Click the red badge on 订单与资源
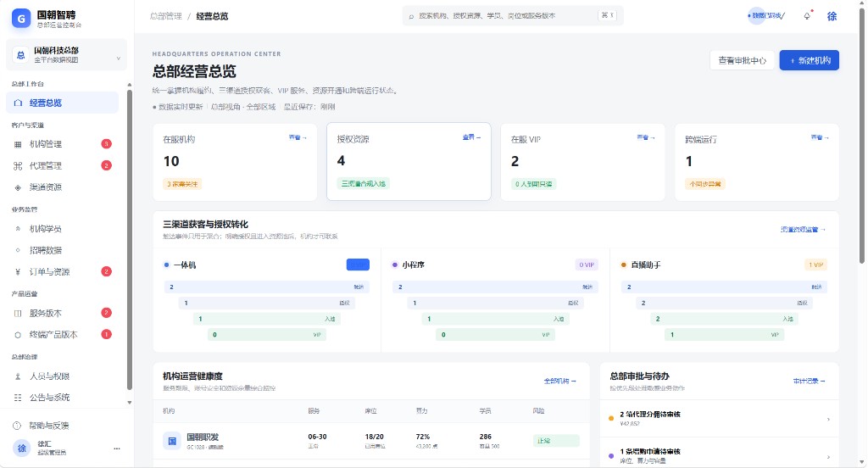868x468 pixels. click(106, 271)
